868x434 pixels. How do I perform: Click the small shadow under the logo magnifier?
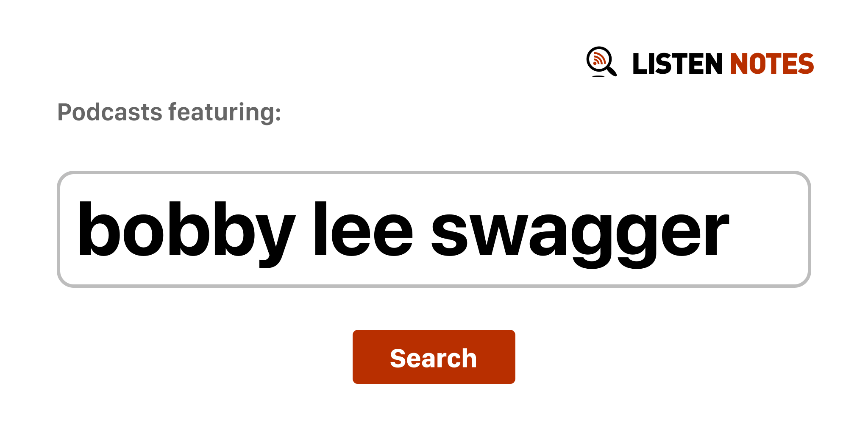598,76
